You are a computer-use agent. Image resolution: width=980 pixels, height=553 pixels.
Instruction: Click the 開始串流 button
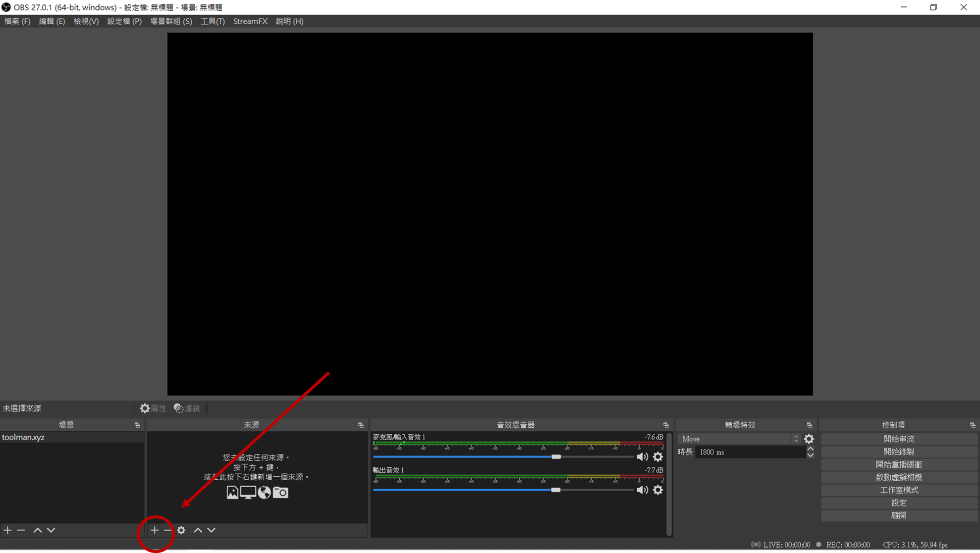899,439
